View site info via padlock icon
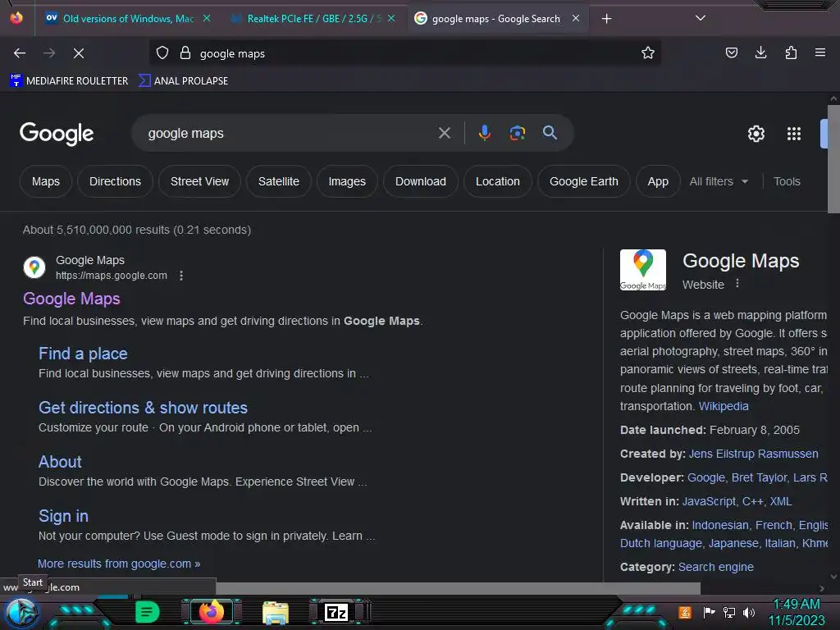The width and height of the screenshot is (840, 630). [x=185, y=53]
